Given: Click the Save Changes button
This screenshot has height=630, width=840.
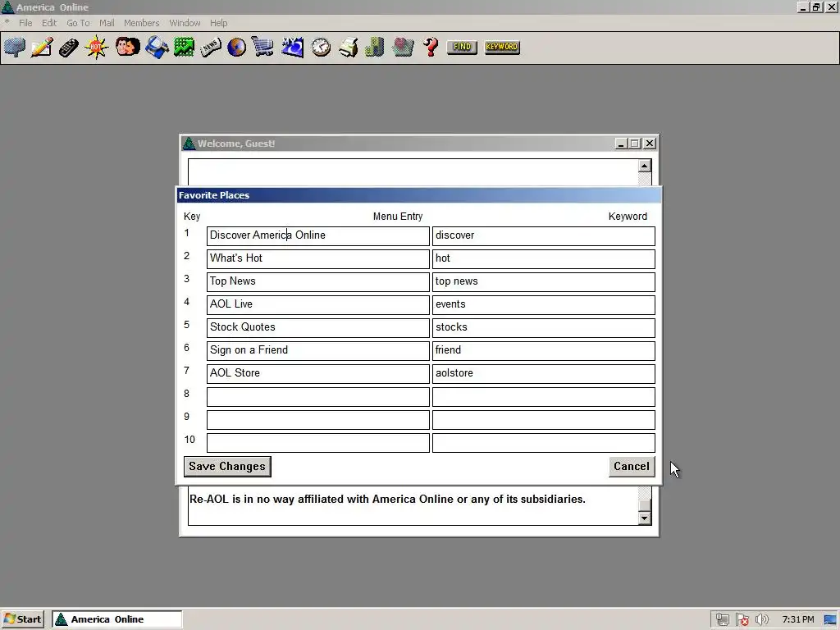Looking at the screenshot, I should (x=227, y=466).
